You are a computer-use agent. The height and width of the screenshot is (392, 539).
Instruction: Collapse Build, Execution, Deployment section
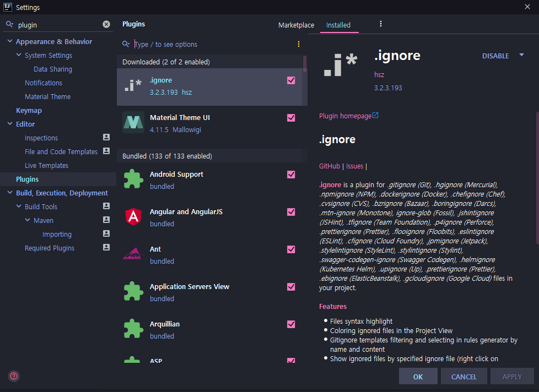10,193
